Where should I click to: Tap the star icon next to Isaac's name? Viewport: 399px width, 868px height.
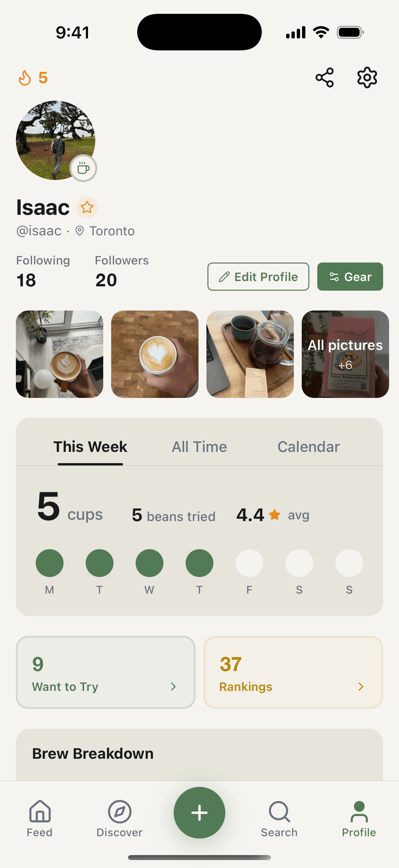pyautogui.click(x=87, y=208)
